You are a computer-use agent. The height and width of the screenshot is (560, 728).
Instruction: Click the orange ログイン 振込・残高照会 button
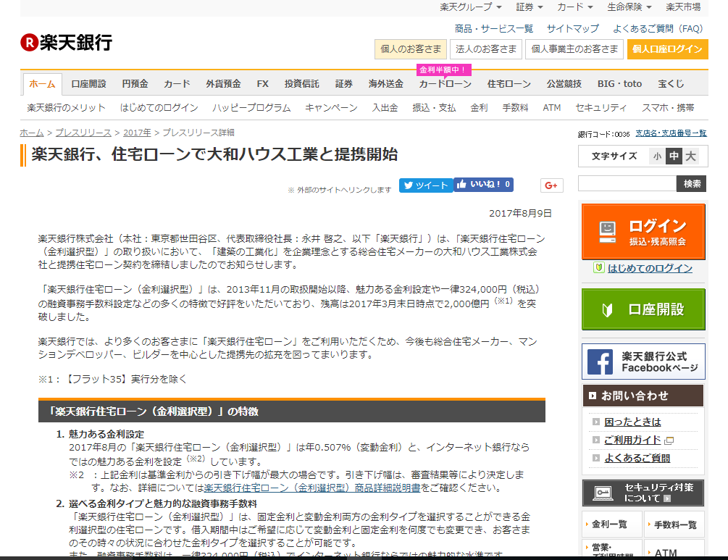point(643,232)
